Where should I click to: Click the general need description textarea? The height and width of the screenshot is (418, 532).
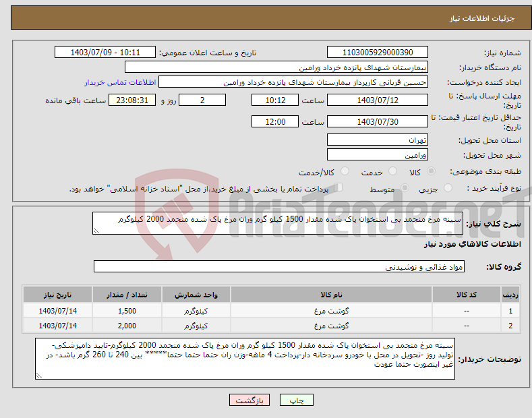tap(278, 223)
